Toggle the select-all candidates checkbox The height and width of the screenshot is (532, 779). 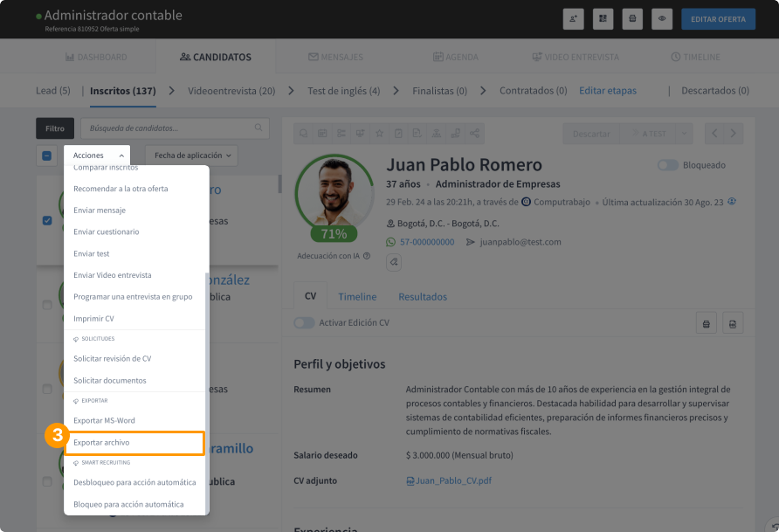(x=47, y=155)
